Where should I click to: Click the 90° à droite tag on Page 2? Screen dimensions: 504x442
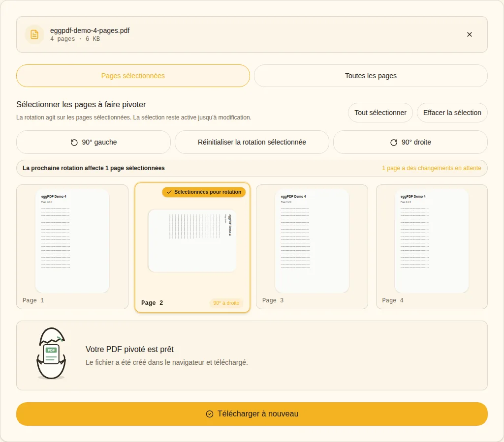226,303
